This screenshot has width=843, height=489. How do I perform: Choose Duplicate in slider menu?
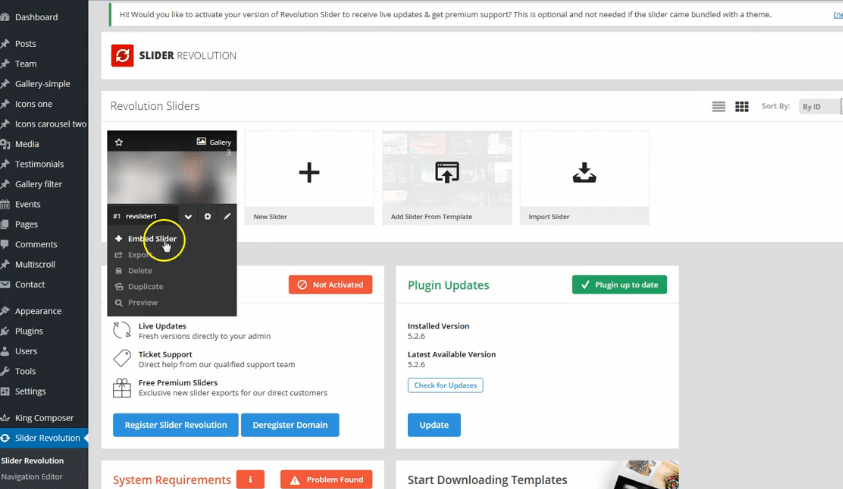tap(145, 286)
